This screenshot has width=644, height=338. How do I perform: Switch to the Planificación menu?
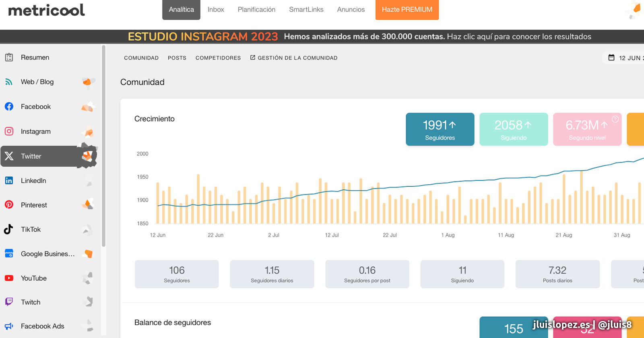[x=256, y=10]
